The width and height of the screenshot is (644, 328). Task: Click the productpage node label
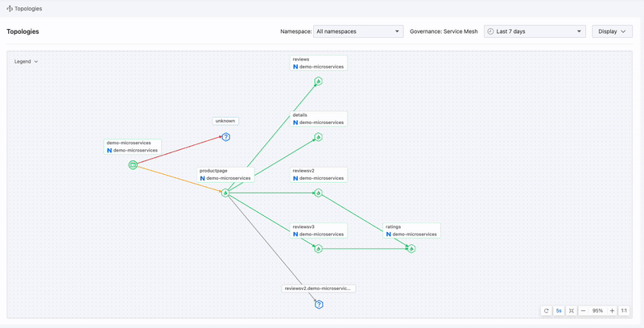pos(225,174)
